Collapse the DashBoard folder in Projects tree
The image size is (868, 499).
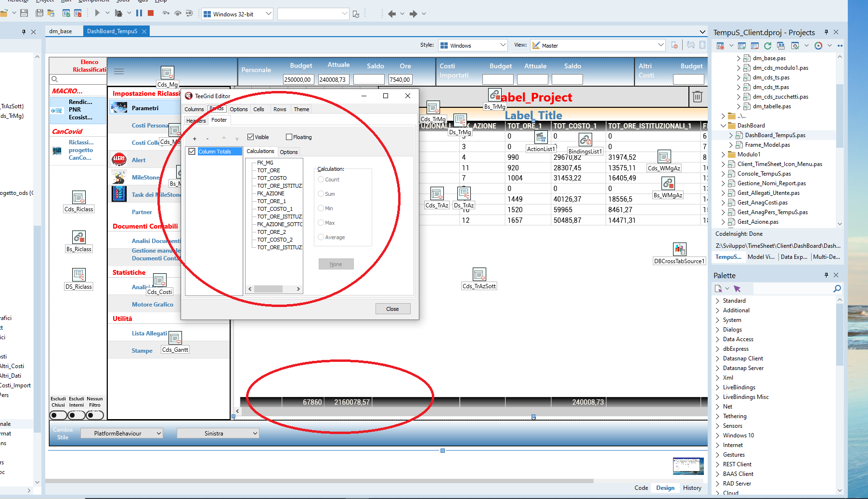coord(723,126)
